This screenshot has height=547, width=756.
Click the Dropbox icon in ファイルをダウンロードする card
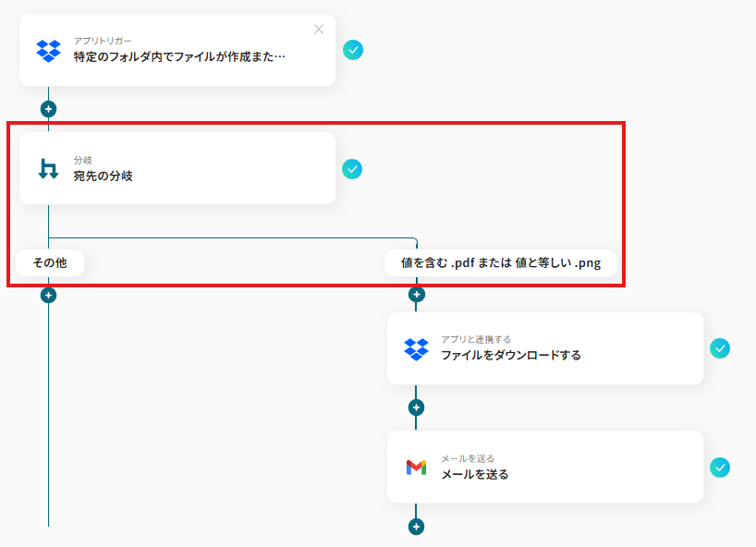416,349
